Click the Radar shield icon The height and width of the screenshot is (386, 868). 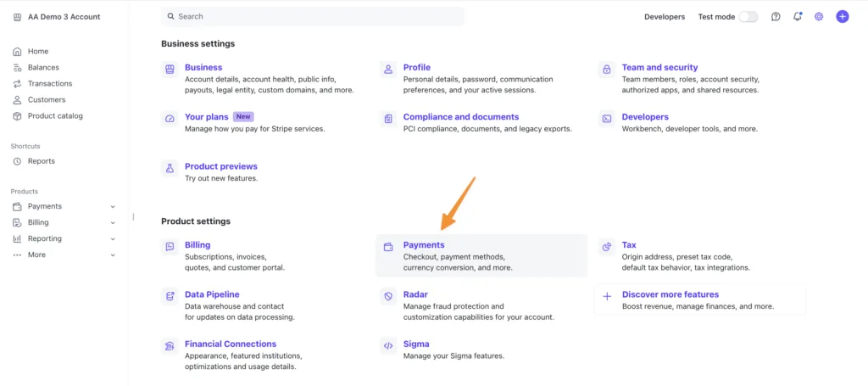pos(388,297)
